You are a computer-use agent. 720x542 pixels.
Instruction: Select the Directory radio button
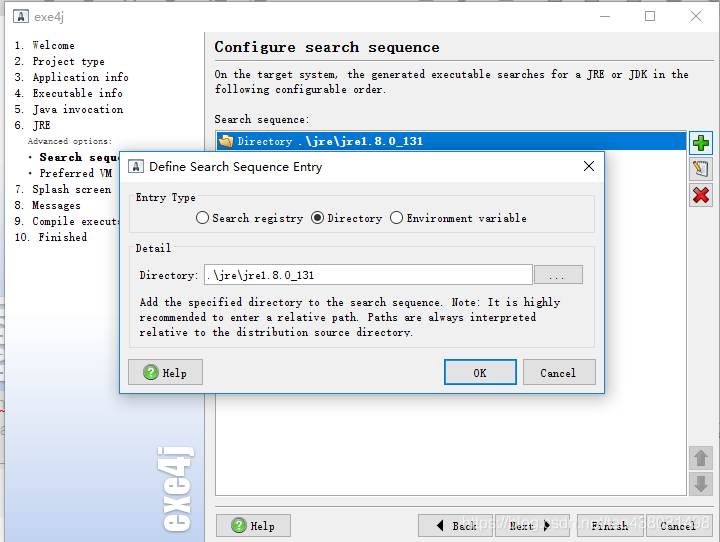tap(317, 218)
